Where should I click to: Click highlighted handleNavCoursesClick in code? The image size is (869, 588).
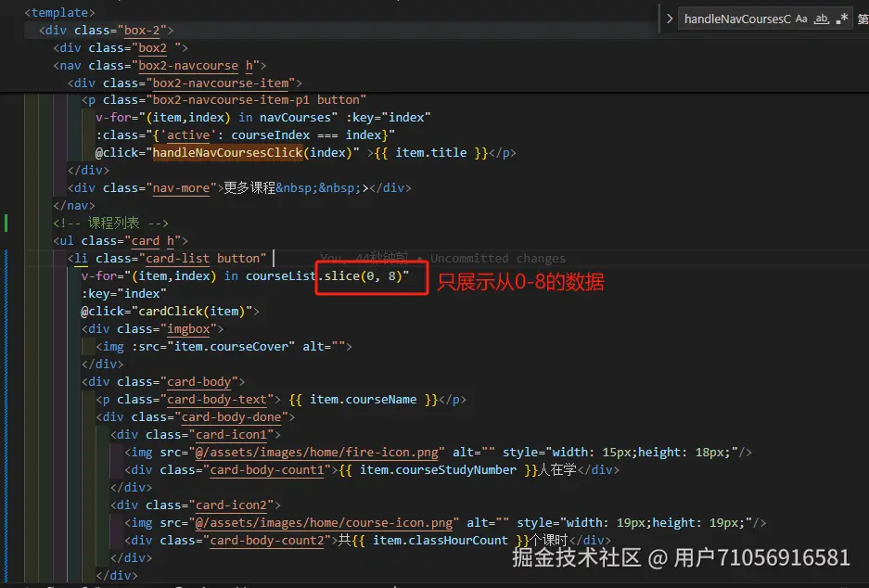pyautogui.click(x=228, y=152)
